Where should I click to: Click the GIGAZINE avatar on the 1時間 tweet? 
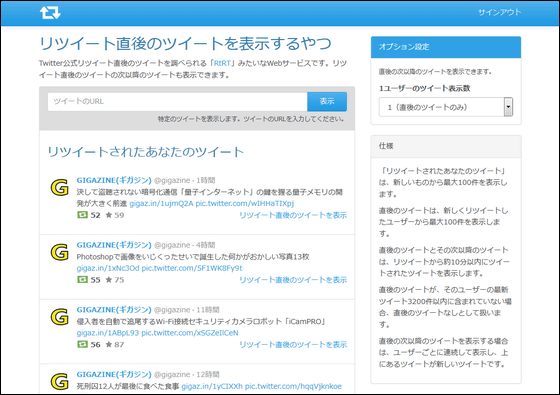[60, 188]
